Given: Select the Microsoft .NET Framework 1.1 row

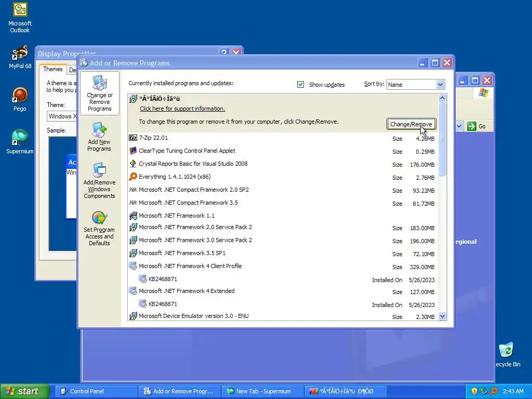Looking at the screenshot, I should (x=283, y=216).
